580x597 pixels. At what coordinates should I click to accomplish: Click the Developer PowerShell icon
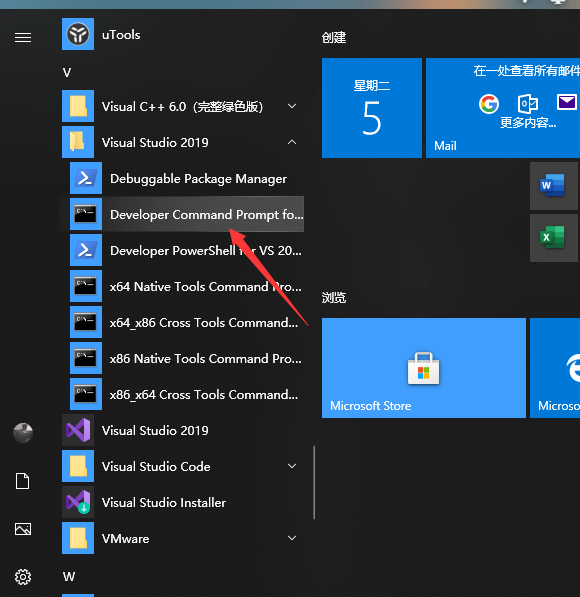[86, 250]
